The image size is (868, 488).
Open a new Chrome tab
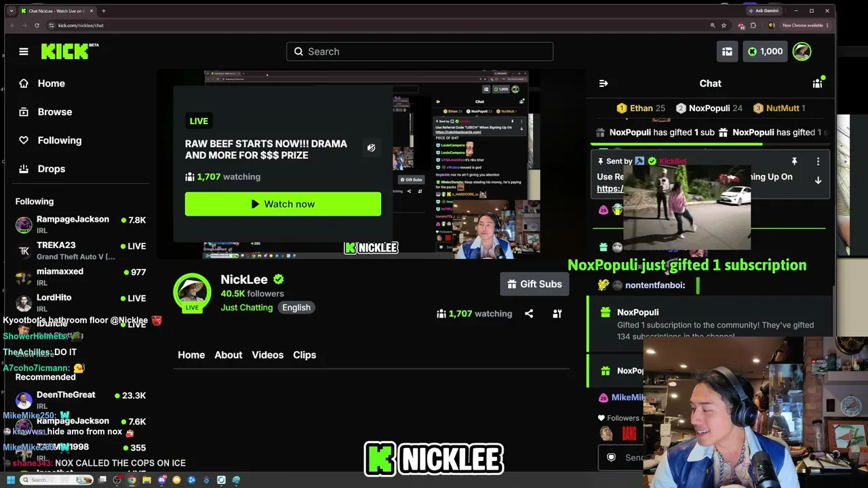[x=103, y=11]
